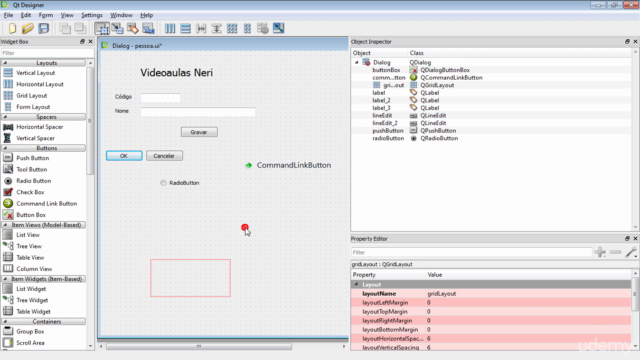
Task: Bring selected widget to front
Action: coord(80,28)
